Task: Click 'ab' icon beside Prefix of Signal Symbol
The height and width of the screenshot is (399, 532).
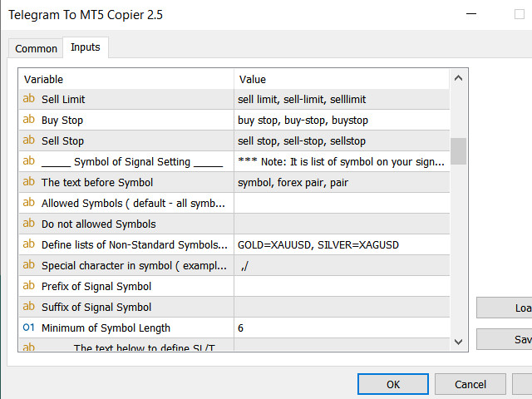Action: tap(29, 286)
